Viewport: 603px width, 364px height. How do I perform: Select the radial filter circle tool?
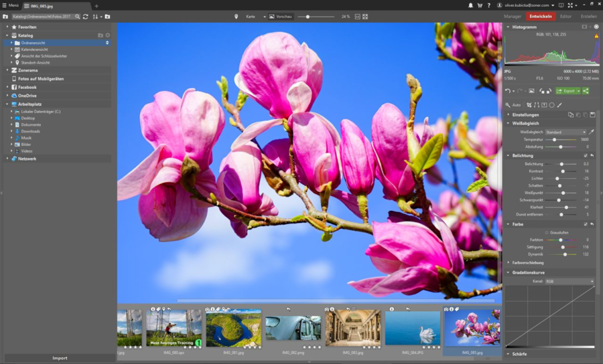[551, 105]
